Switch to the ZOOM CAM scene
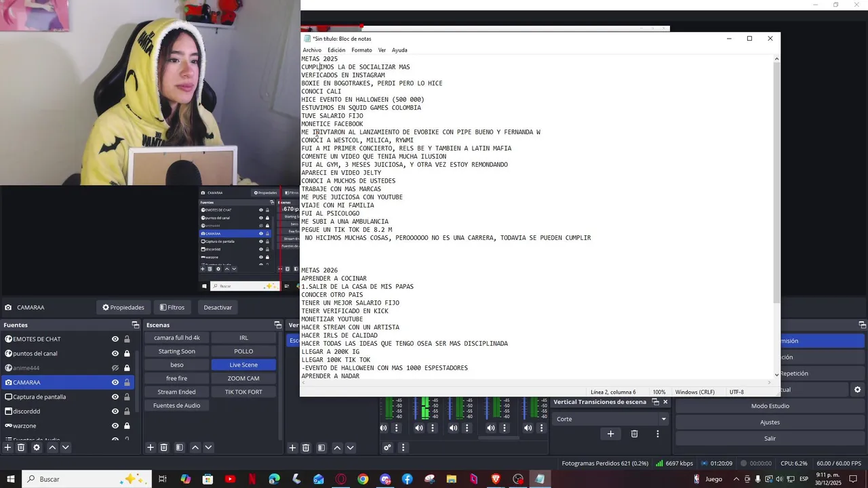The width and height of the screenshot is (868, 488). coord(243,378)
